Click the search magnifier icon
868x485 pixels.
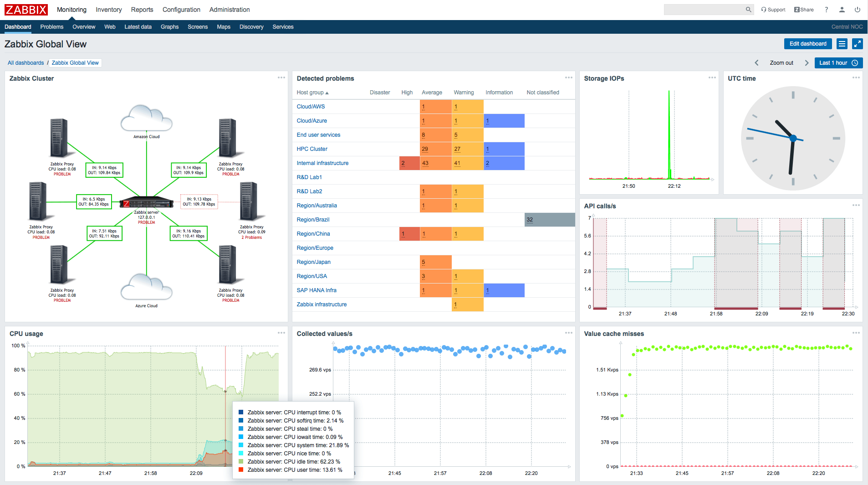click(748, 10)
